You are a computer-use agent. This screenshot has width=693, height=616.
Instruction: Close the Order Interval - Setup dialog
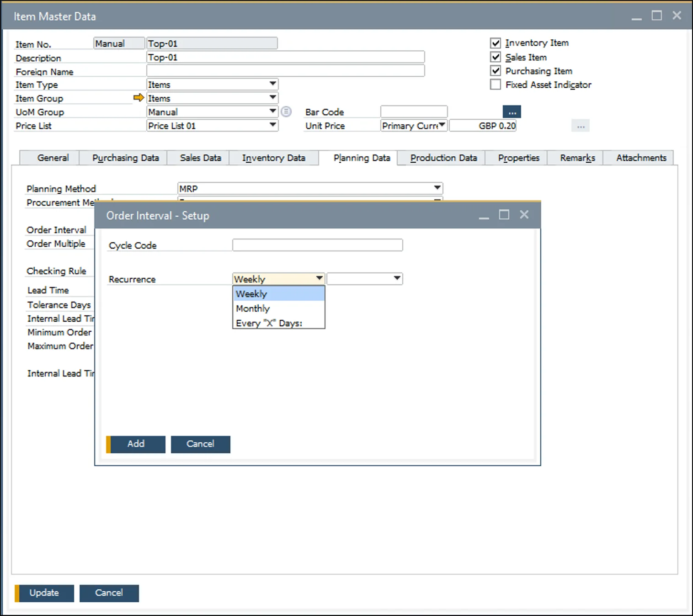click(x=524, y=215)
